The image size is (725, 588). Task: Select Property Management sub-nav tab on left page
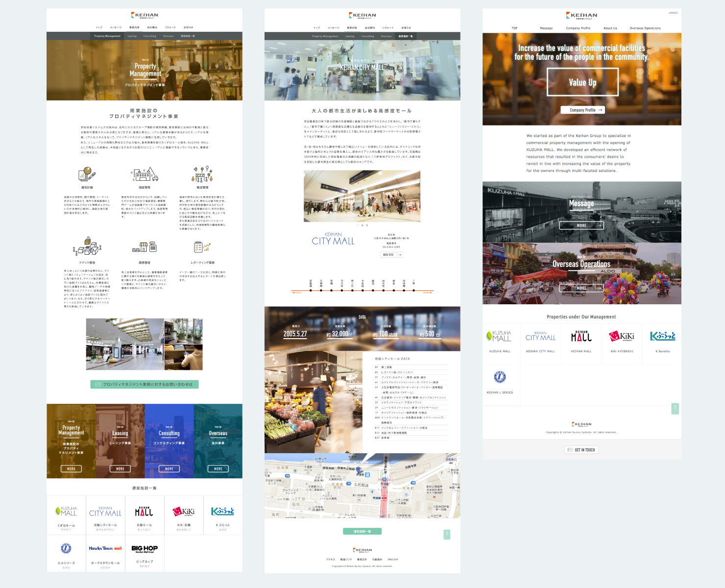point(107,36)
